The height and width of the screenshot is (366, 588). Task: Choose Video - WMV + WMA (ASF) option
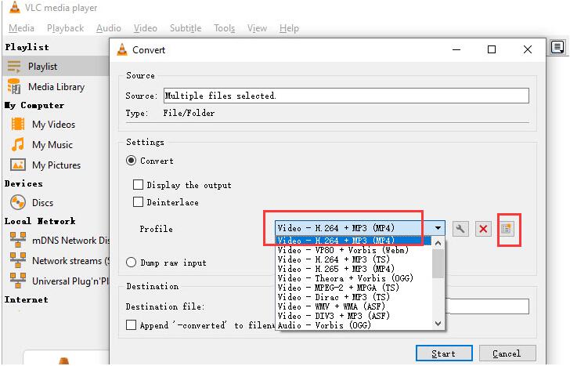353,306
